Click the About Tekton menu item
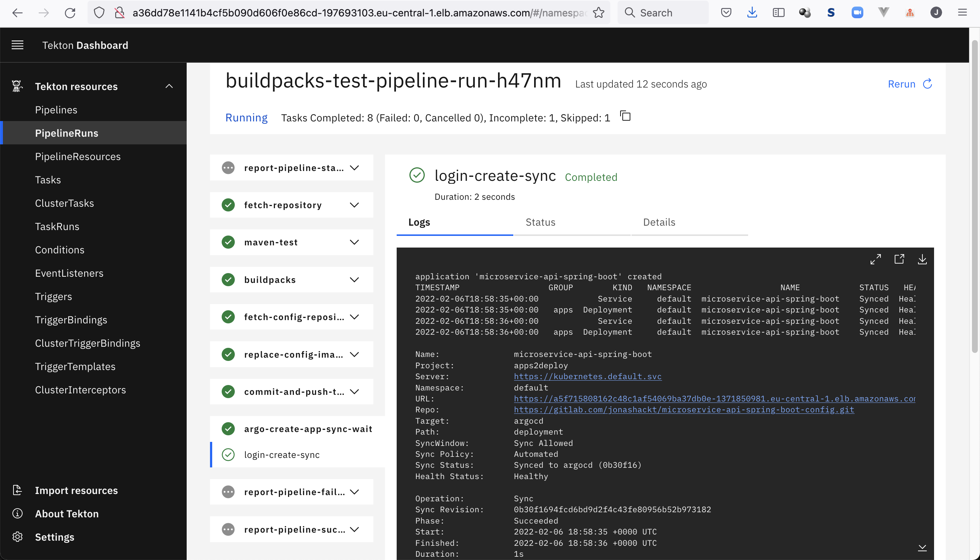Image resolution: width=980 pixels, height=560 pixels. [66, 514]
